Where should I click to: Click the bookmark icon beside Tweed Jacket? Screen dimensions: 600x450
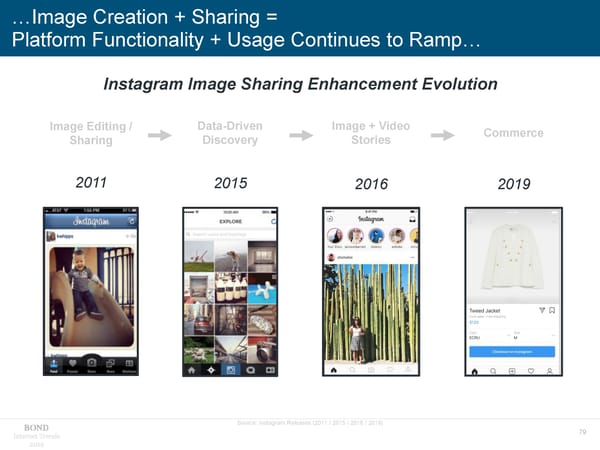tap(552, 311)
